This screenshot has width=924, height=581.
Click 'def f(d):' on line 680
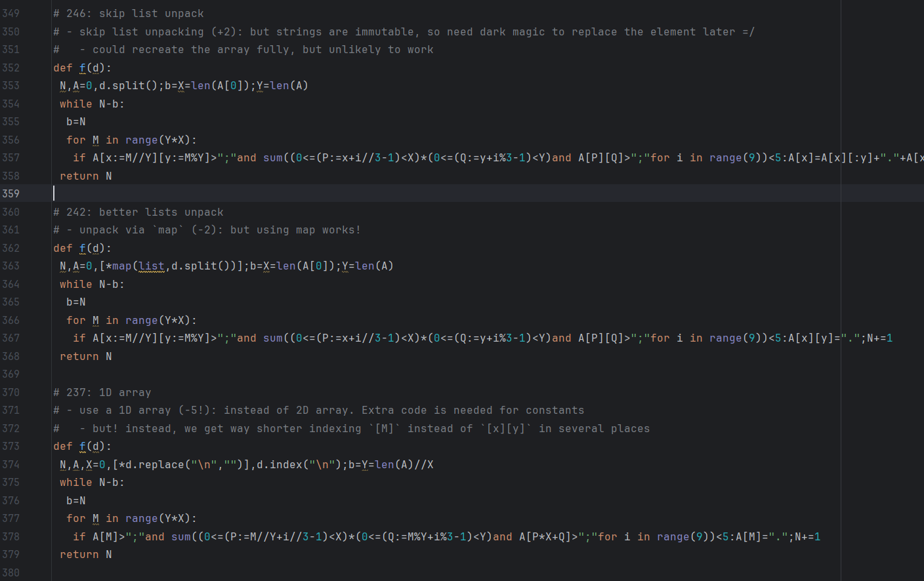coord(82,447)
